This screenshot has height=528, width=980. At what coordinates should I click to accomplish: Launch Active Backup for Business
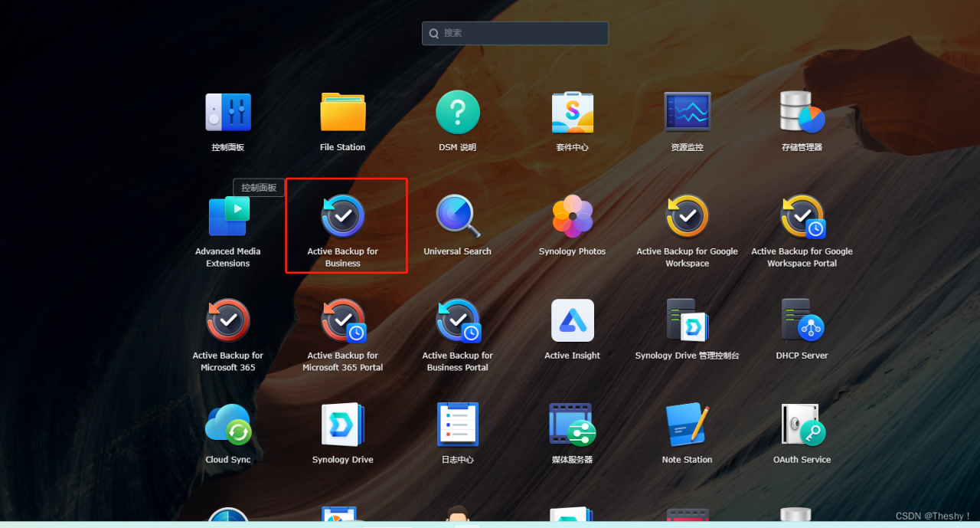[342, 215]
